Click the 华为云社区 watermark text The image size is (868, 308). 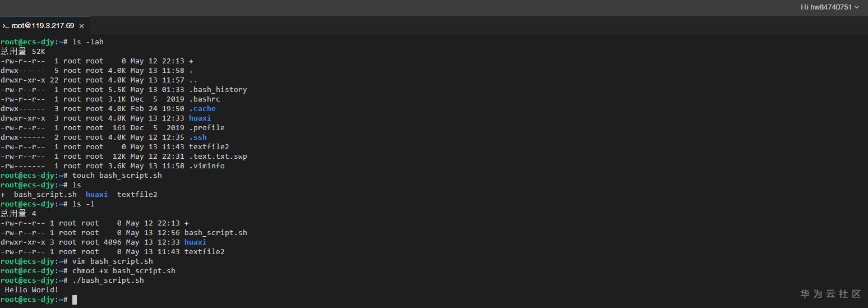point(830,293)
